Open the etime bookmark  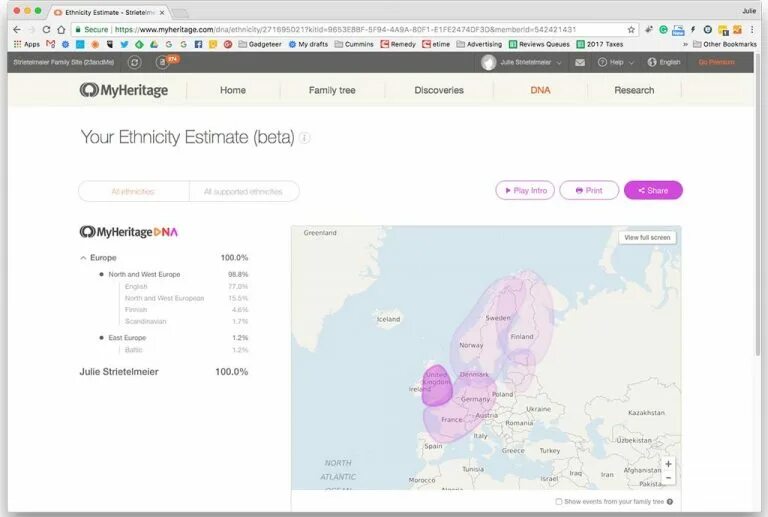click(x=436, y=44)
